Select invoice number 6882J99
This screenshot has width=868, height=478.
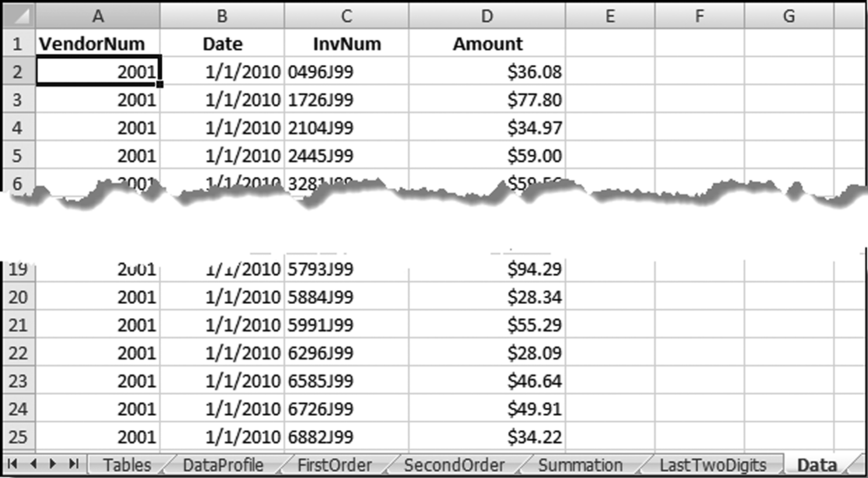point(347,437)
